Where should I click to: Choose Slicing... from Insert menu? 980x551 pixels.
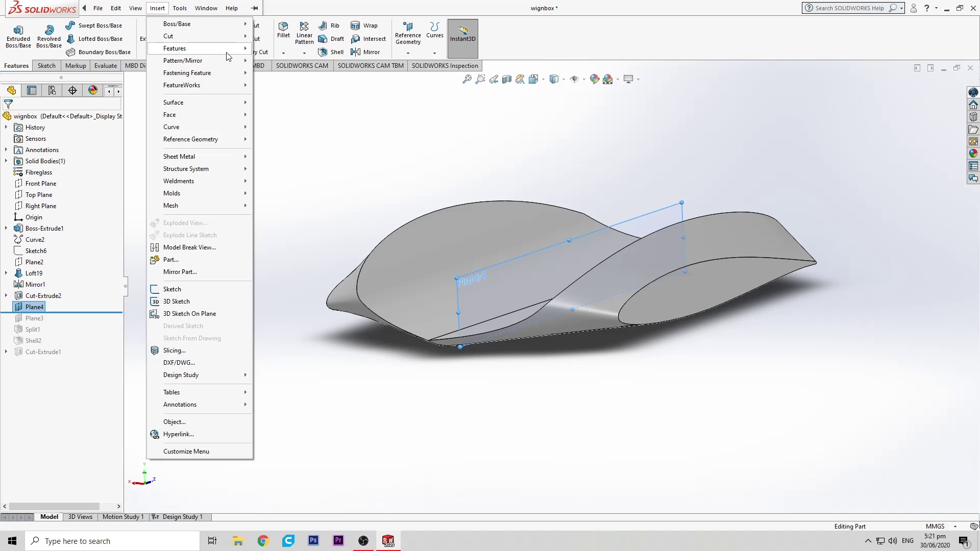[x=200, y=350]
